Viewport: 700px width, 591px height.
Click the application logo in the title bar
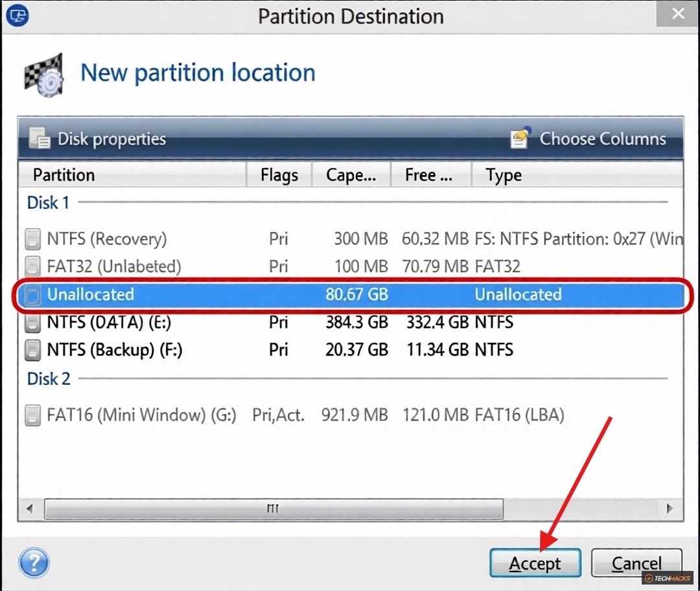[17, 15]
